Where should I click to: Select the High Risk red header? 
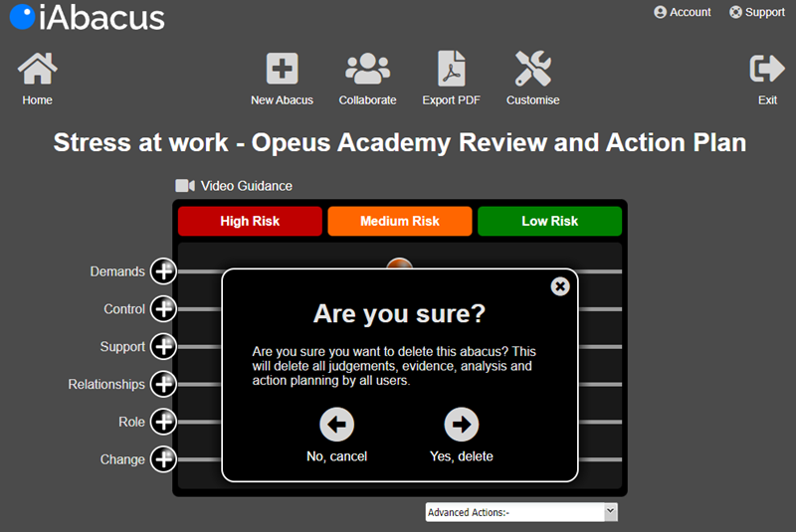250,221
